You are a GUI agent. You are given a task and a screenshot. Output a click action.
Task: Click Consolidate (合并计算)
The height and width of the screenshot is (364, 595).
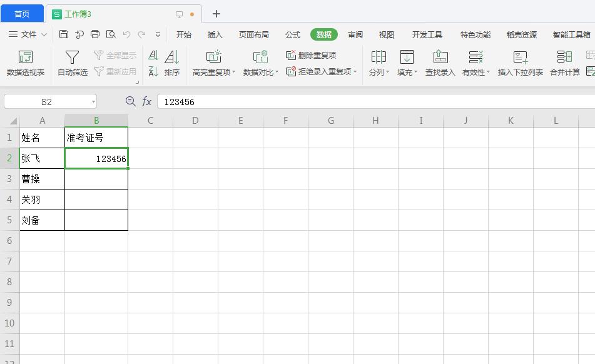tap(564, 63)
